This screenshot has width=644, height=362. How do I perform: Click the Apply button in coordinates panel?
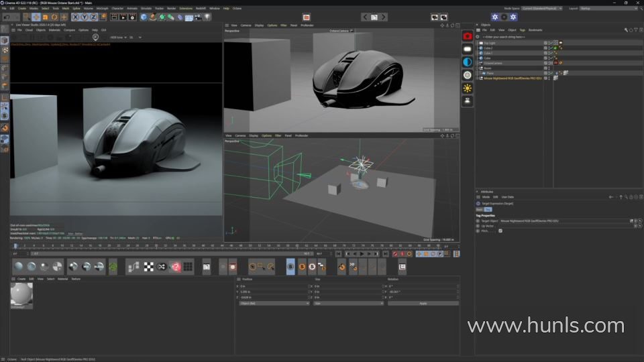point(423,303)
